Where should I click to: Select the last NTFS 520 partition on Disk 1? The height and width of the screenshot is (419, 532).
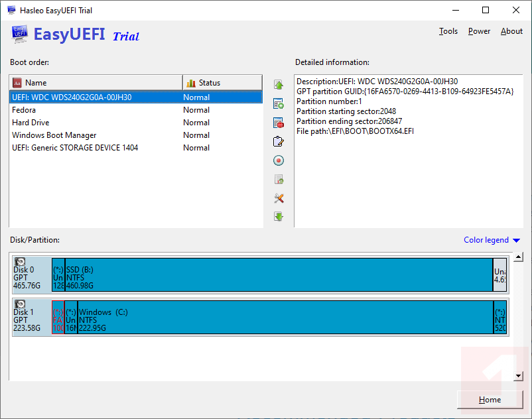point(500,317)
